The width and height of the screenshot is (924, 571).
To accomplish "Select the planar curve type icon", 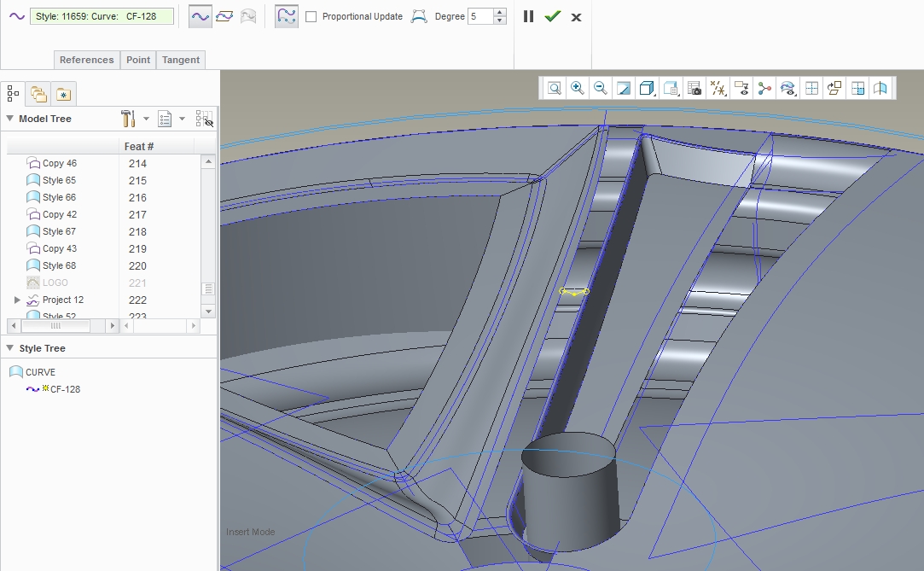I will point(224,16).
